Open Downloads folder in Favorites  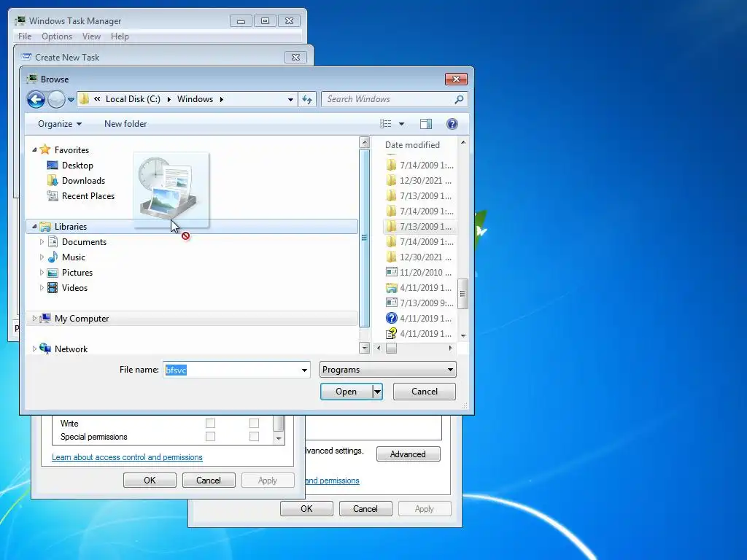click(x=83, y=181)
